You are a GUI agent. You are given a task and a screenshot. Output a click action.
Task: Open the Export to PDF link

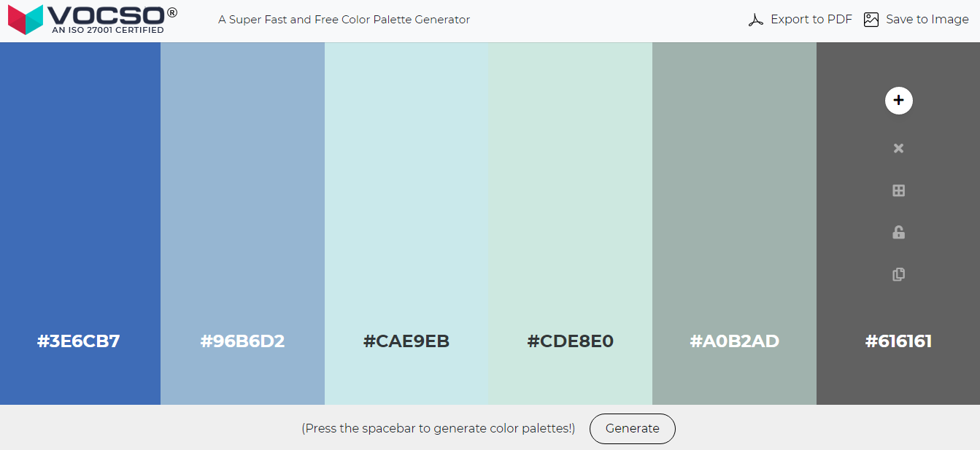pyautogui.click(x=811, y=19)
